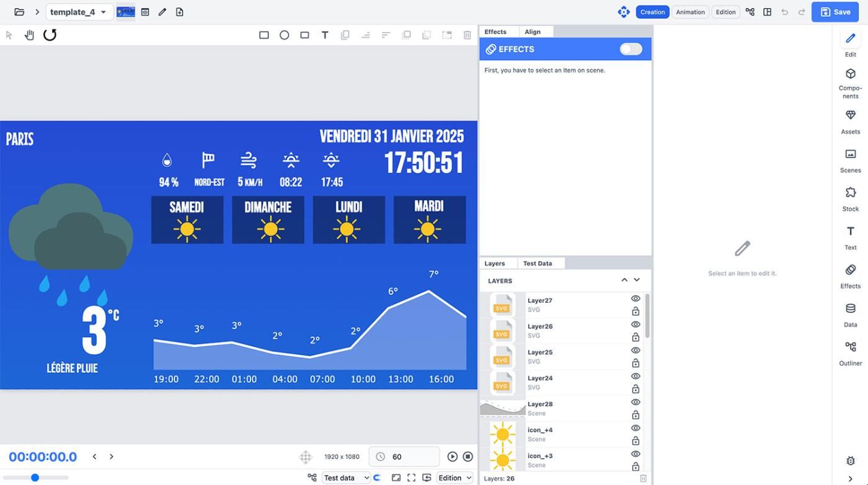Toggle the Effects switch on
The width and height of the screenshot is (868, 485).
[631, 49]
